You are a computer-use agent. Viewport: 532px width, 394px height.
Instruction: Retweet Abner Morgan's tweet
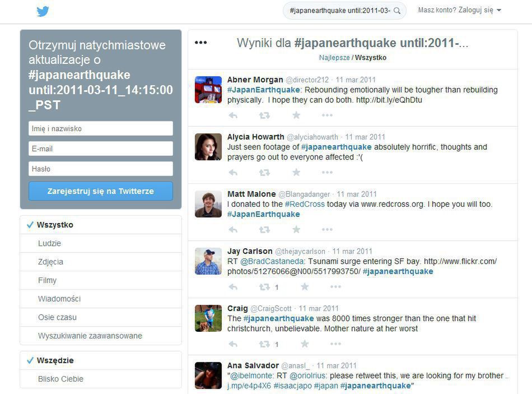coord(264,115)
